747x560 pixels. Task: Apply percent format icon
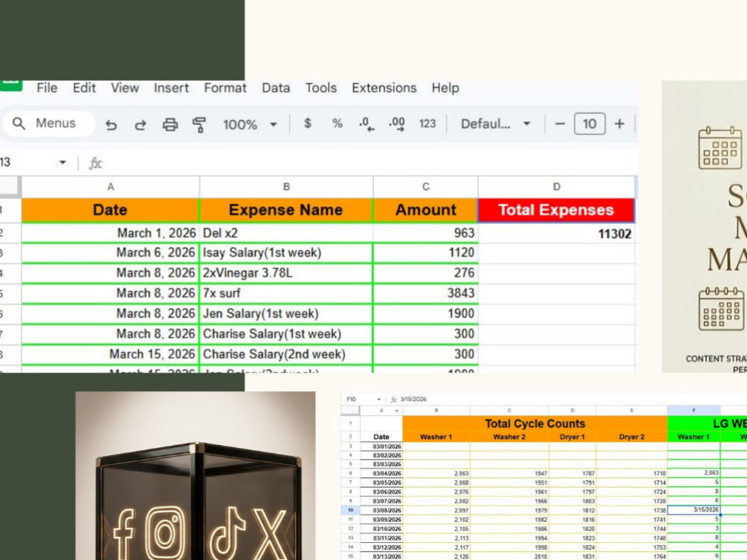tap(338, 124)
